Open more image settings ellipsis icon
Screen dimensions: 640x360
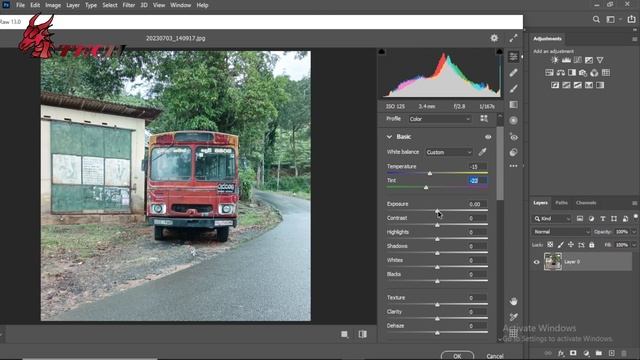(513, 166)
